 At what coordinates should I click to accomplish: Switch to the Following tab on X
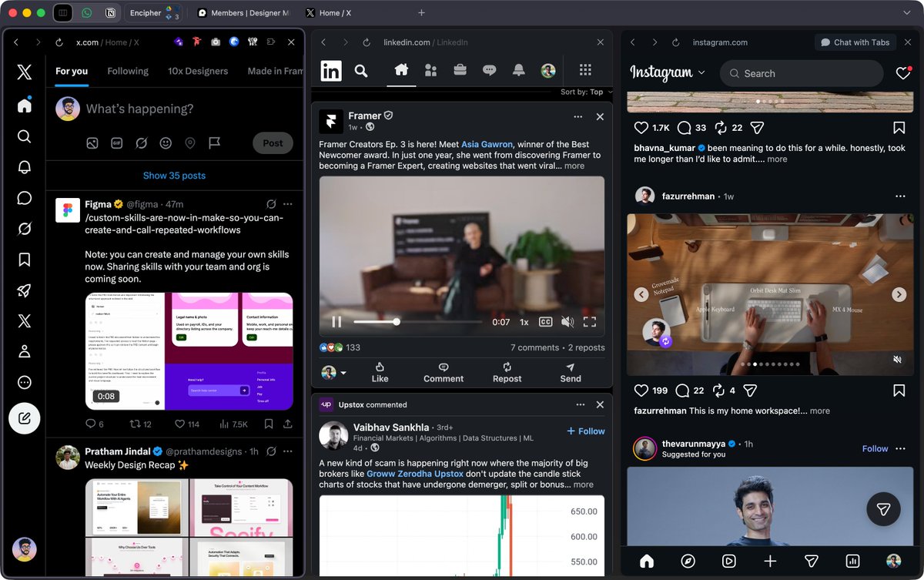pos(128,71)
